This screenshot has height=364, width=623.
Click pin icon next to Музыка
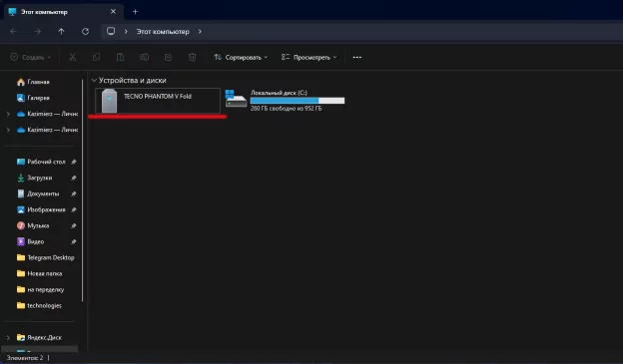[x=74, y=225]
